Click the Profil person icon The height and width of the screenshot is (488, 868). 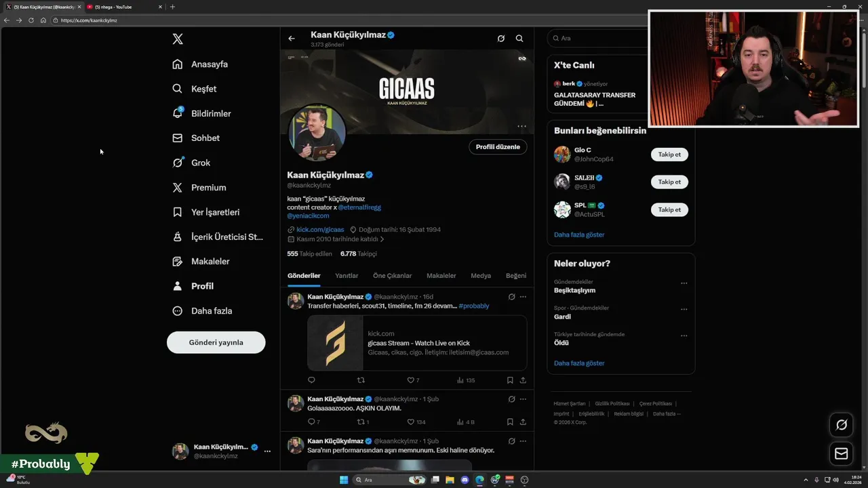point(178,286)
